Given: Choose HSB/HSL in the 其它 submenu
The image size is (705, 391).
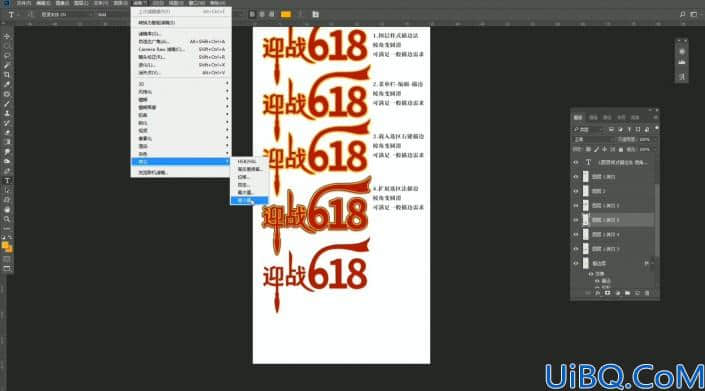Looking at the screenshot, I should [x=250, y=161].
